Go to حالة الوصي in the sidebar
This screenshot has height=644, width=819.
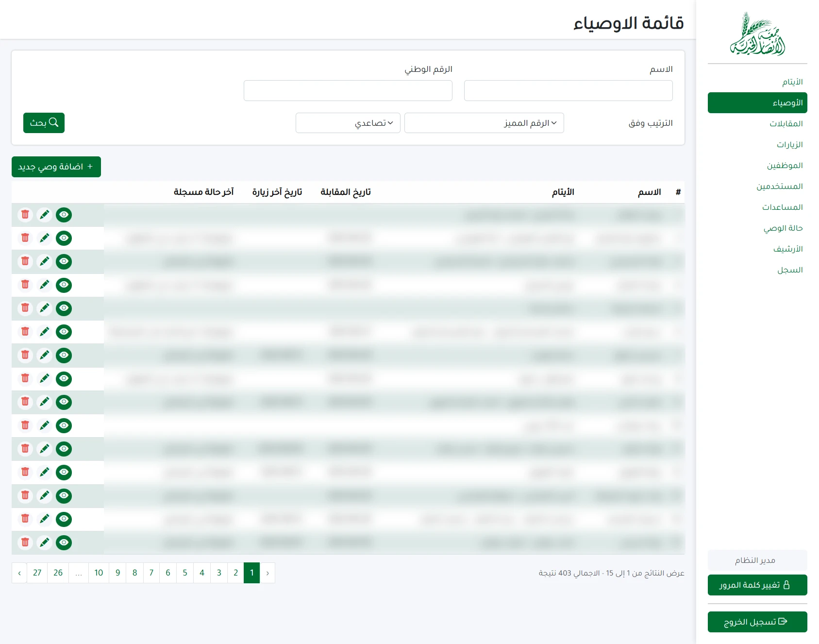coord(757,228)
